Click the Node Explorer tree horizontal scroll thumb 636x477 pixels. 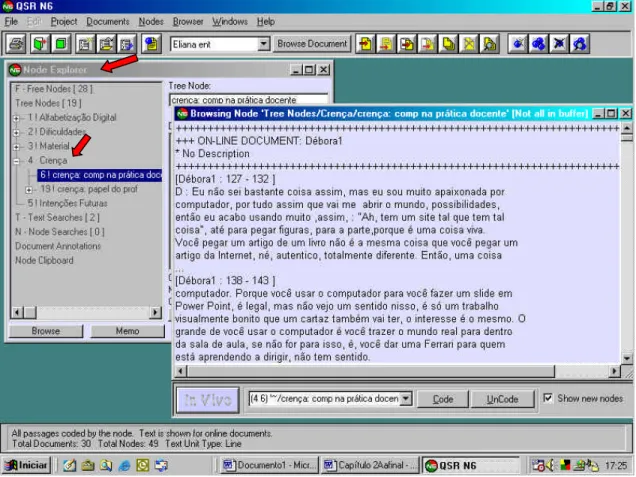click(x=30, y=312)
